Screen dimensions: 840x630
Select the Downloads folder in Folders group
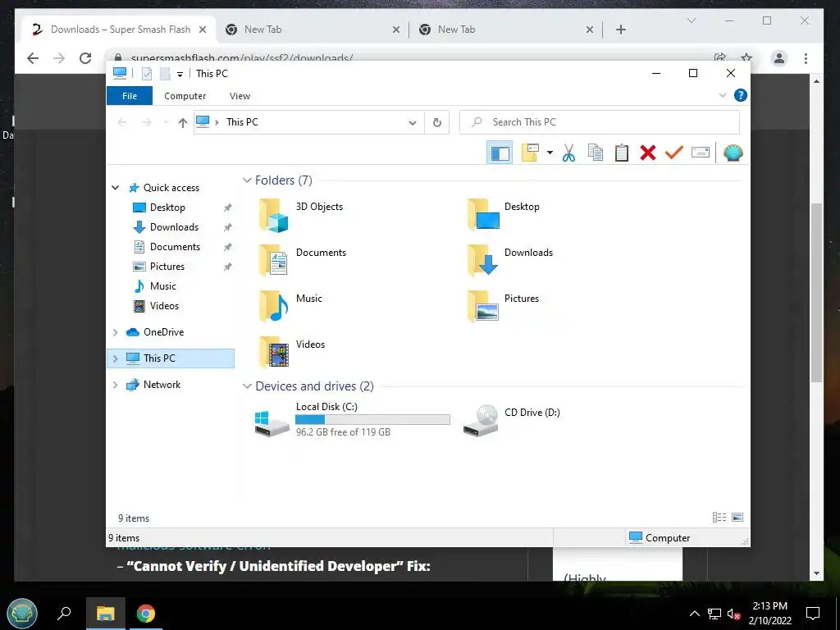[509, 260]
